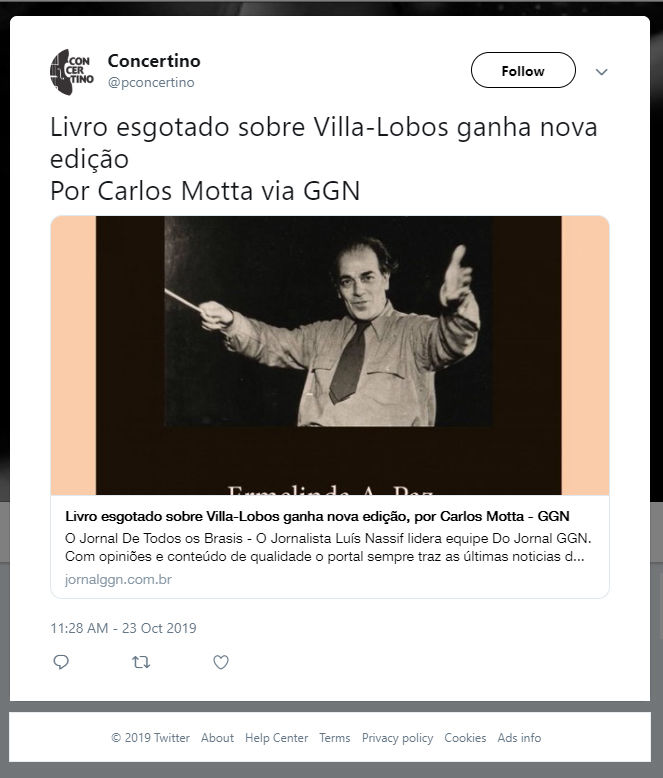Like the tweet with heart icon

(x=221, y=662)
